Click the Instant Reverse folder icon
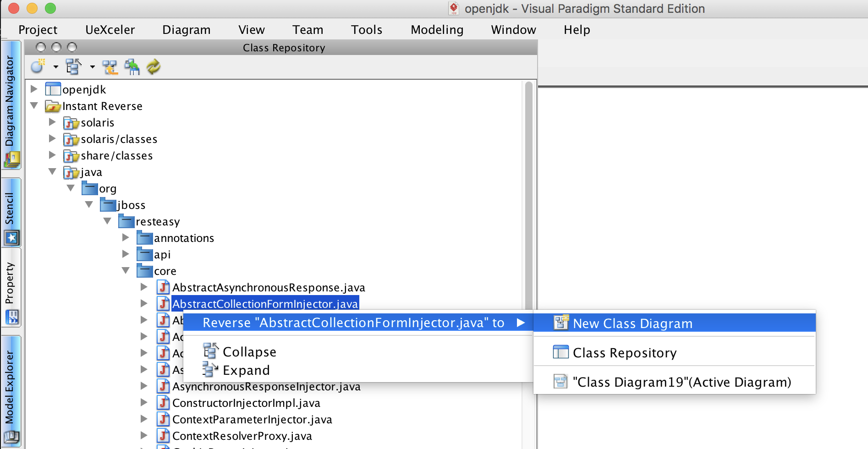Screen dimensions: 868x449 point(53,106)
